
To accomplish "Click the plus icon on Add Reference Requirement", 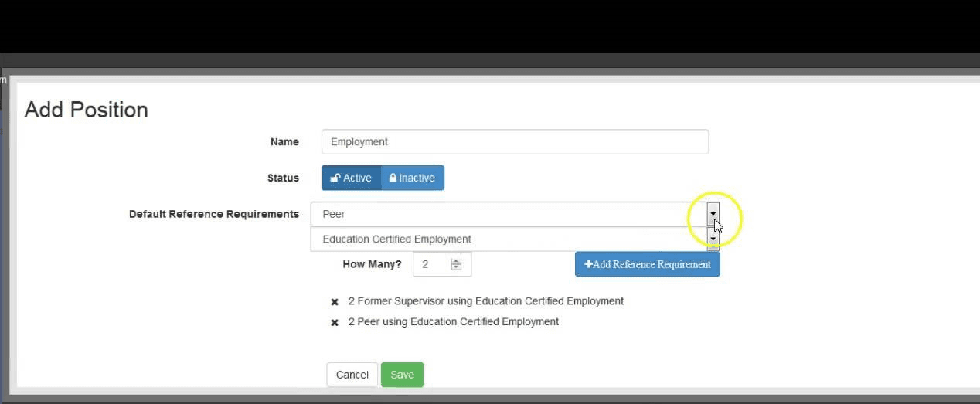I will (x=588, y=264).
